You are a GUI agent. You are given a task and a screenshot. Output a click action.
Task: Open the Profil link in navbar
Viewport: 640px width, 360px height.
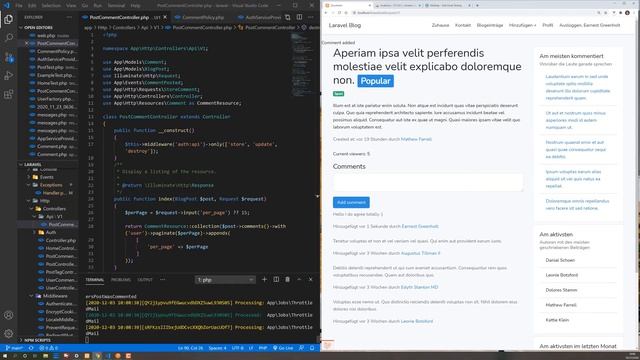click(548, 25)
